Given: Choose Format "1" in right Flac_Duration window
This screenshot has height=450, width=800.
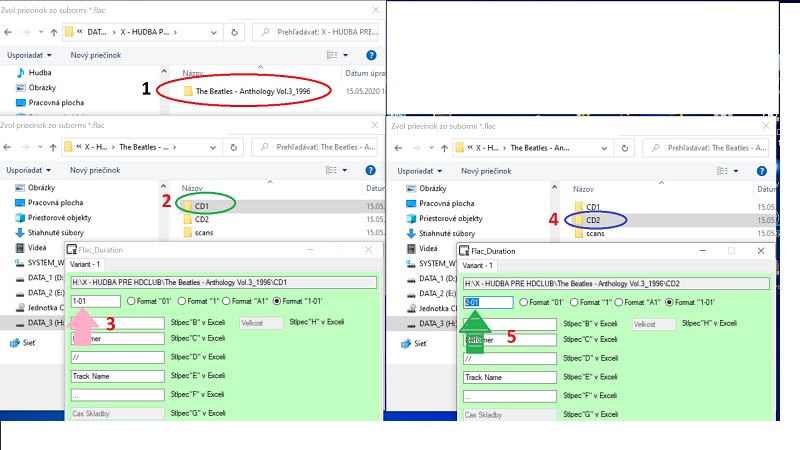Looking at the screenshot, I should (574, 303).
